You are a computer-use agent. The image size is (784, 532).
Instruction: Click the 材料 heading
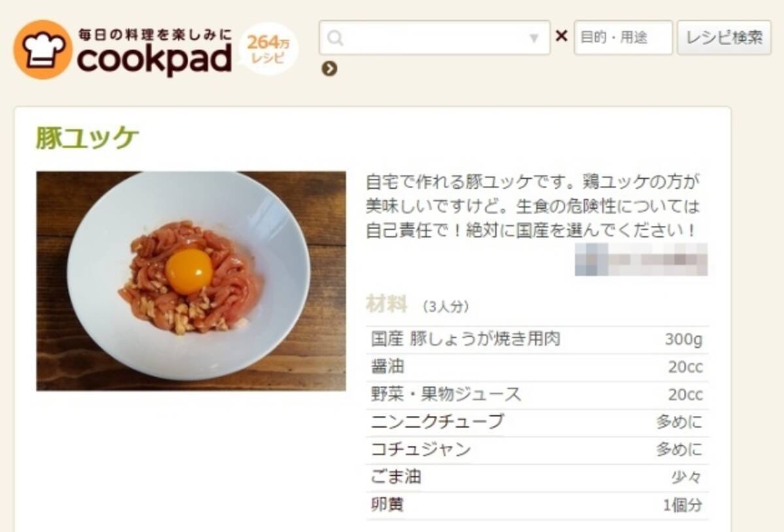click(386, 304)
